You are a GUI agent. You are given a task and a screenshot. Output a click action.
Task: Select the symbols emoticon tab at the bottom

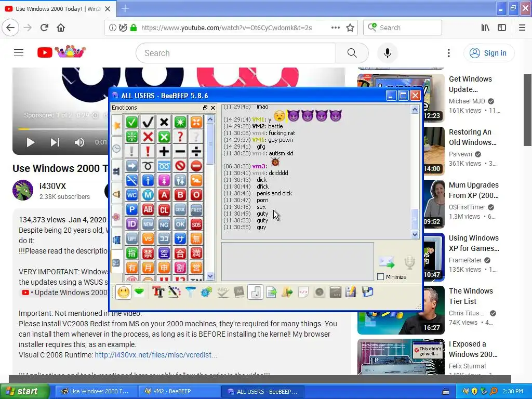coord(117,262)
